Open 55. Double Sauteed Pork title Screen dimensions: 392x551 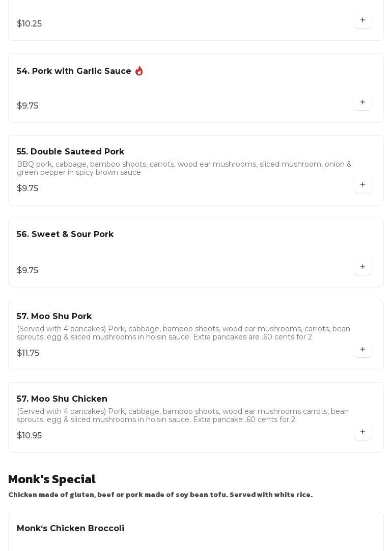(70, 152)
